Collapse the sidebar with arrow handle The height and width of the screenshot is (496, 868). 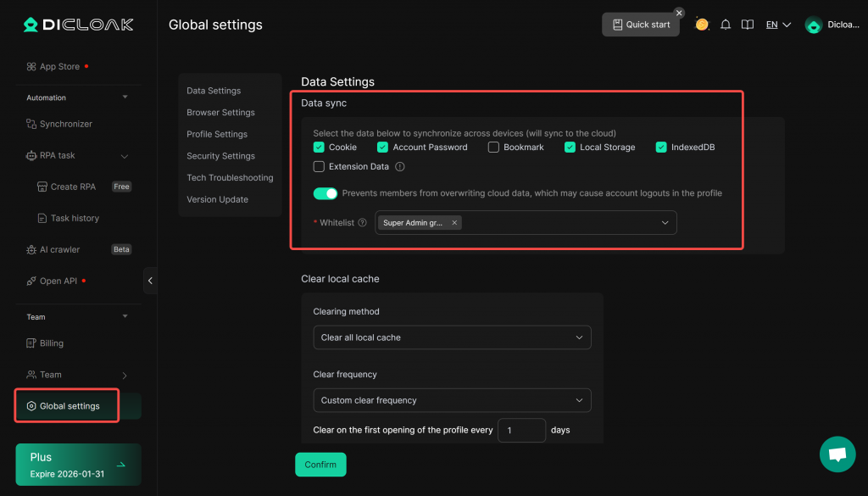coord(150,281)
